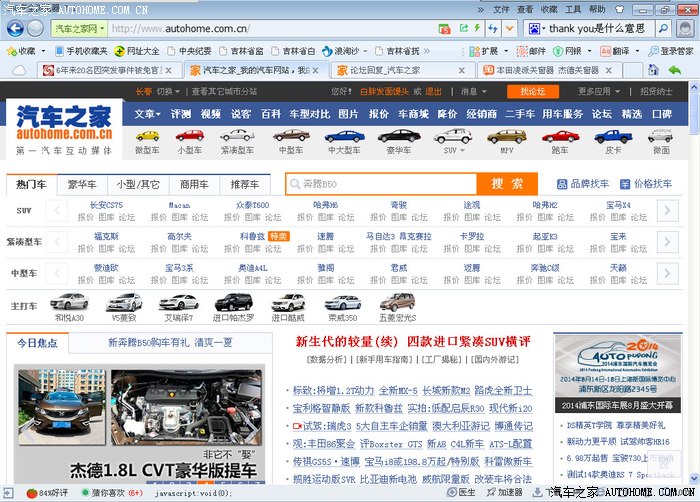Click the browser back arrow button
700x502 pixels.
point(17,28)
